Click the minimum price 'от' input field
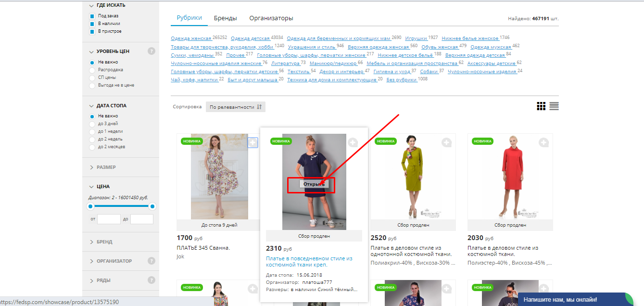 coord(109,219)
